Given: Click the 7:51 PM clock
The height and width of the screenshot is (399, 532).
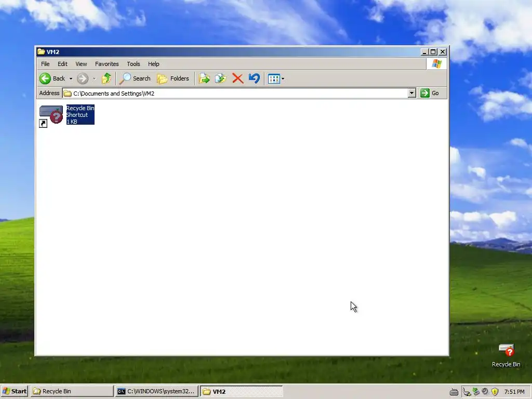Looking at the screenshot, I should (x=514, y=392).
